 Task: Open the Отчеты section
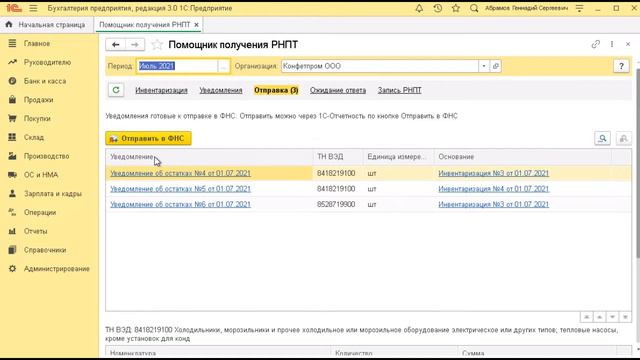(36, 231)
